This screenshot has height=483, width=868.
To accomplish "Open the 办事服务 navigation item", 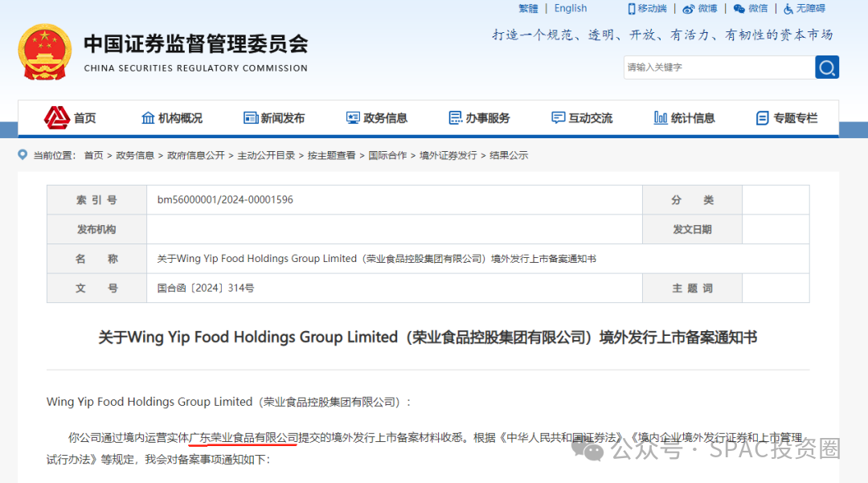I will coord(488,118).
